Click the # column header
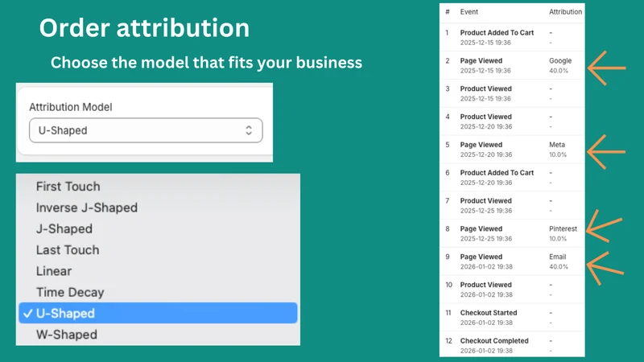The image size is (644, 362). pos(448,12)
